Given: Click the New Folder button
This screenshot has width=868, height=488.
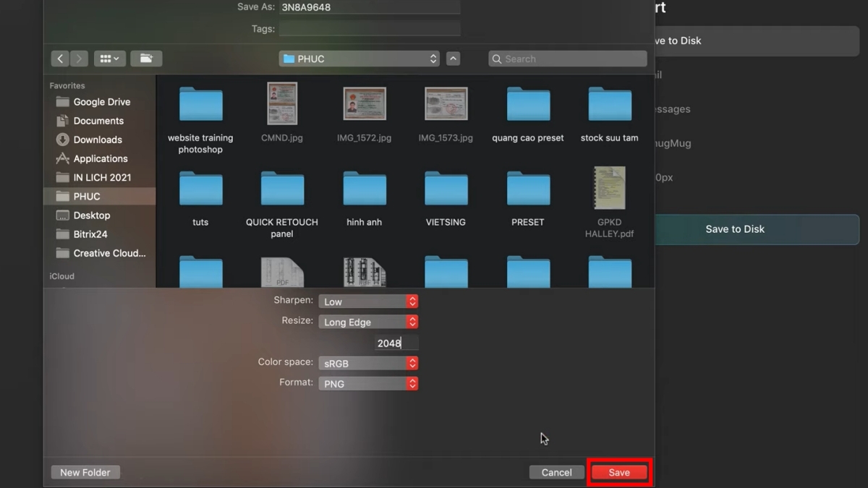Looking at the screenshot, I should coord(85,472).
